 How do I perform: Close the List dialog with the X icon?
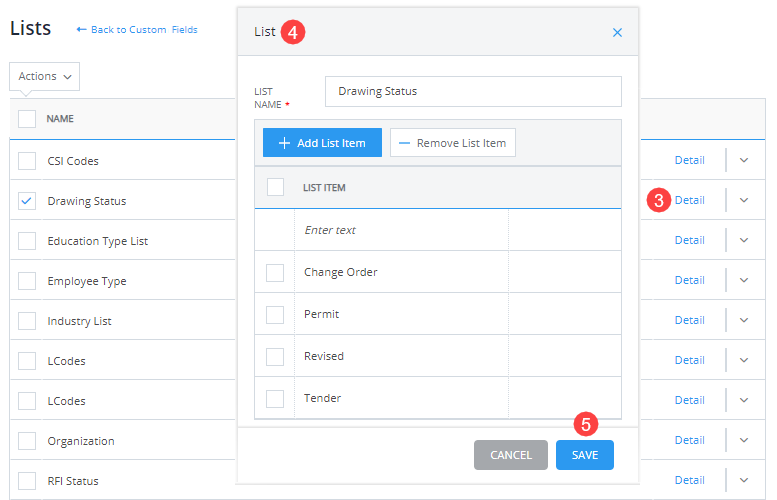pos(617,33)
